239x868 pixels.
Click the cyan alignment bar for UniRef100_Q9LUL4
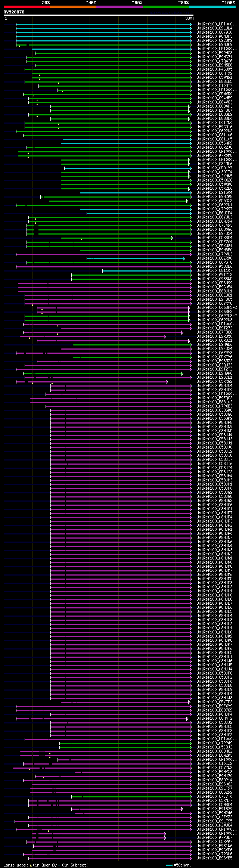[104, 28]
